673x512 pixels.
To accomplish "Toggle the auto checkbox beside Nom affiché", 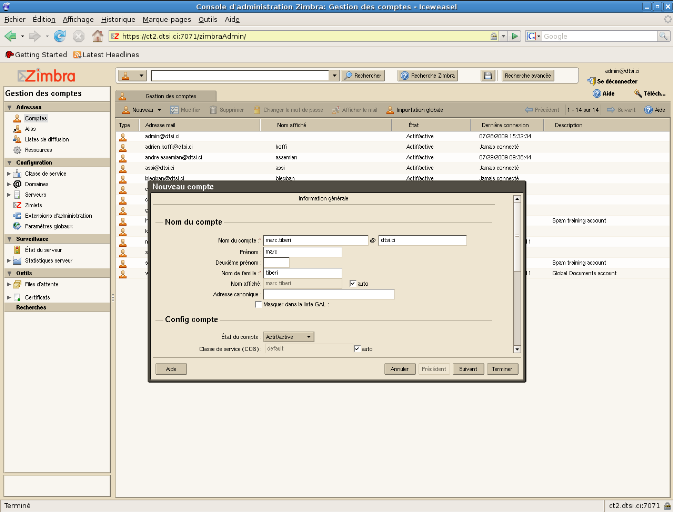I will pyautogui.click(x=352, y=283).
